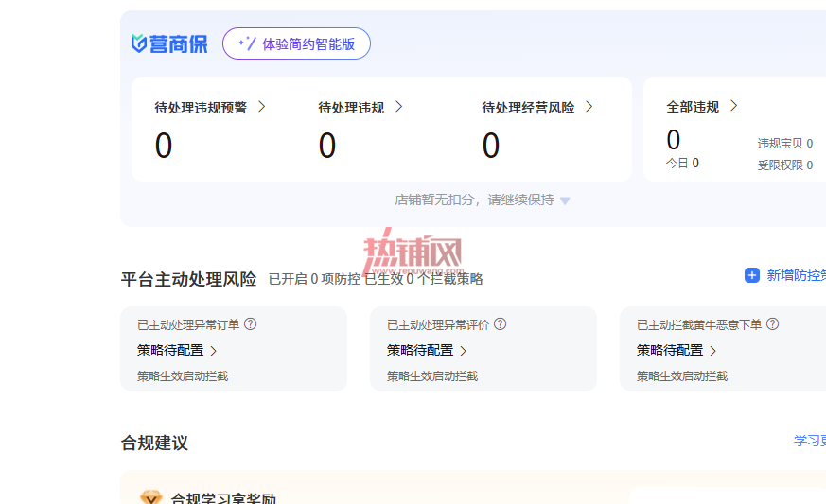This screenshot has width=826, height=504.
Task: Click the sparkle icon in 体验简约智能版
Action: click(247, 43)
